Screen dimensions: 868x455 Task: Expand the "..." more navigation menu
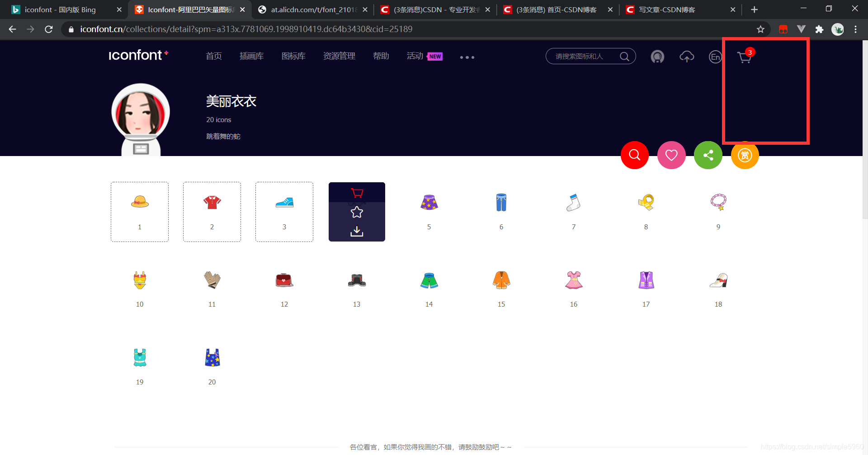(467, 57)
